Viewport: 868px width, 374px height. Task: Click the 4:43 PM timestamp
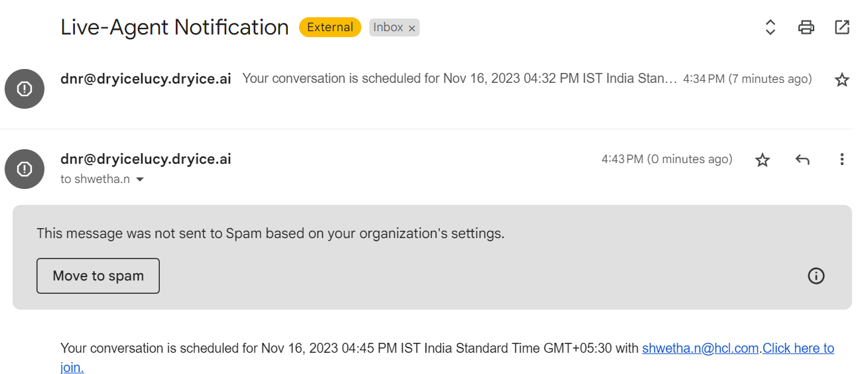(666, 159)
